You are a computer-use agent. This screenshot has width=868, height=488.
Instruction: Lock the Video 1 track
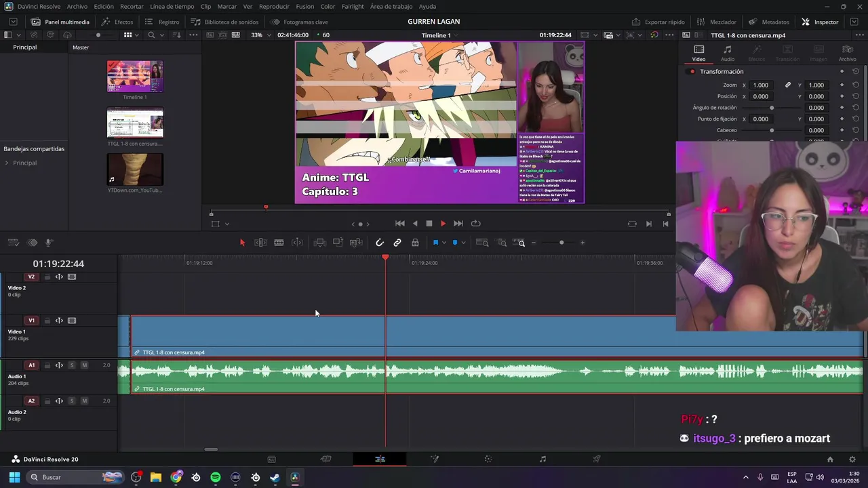tap(47, 321)
